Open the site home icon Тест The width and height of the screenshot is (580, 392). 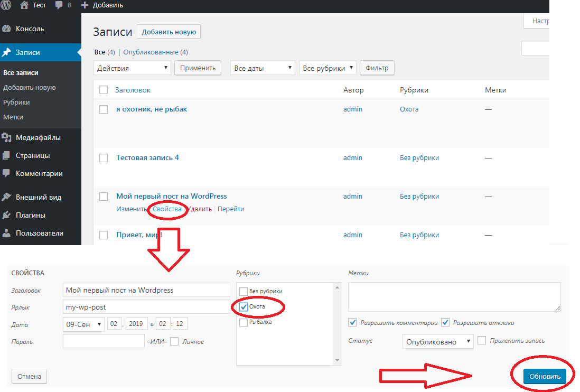[24, 5]
